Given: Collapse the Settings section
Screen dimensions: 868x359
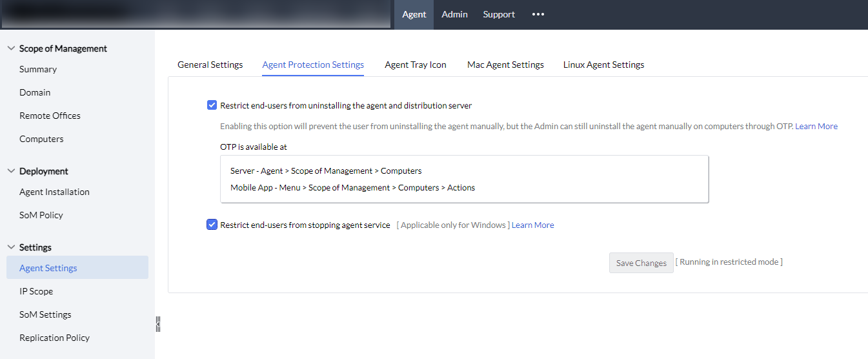Looking at the screenshot, I should pyautogui.click(x=11, y=247).
